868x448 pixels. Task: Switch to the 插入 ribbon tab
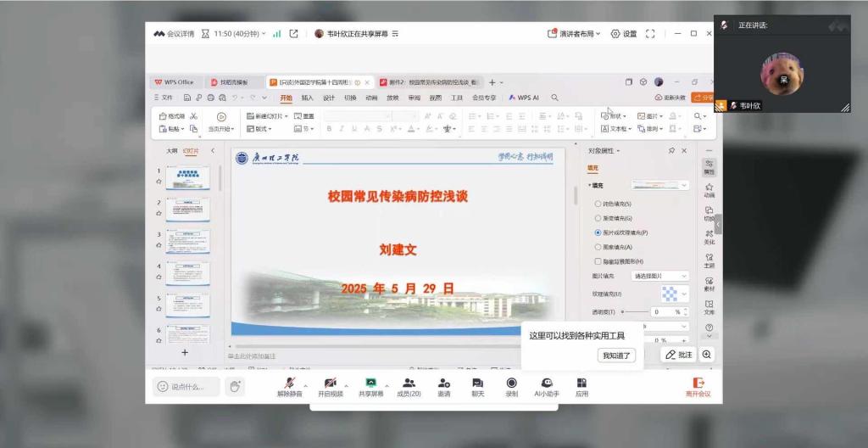coord(307,98)
